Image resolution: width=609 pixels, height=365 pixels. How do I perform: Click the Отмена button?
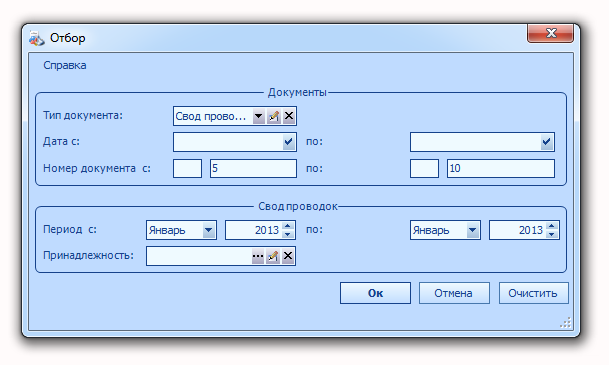pos(454,293)
